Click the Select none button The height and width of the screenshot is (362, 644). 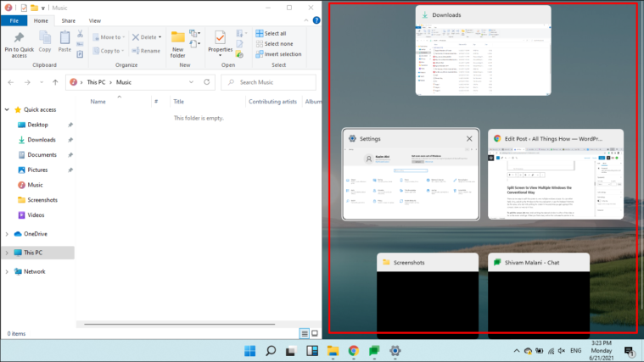(274, 43)
